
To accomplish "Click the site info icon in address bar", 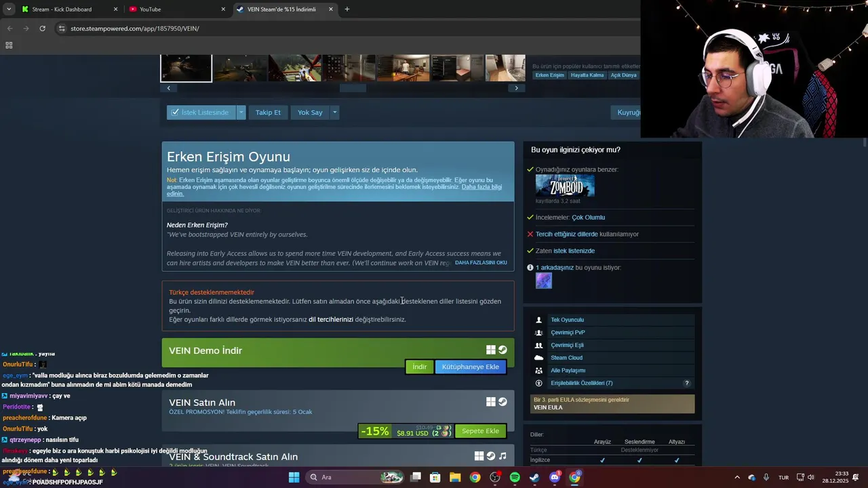I will click(62, 28).
